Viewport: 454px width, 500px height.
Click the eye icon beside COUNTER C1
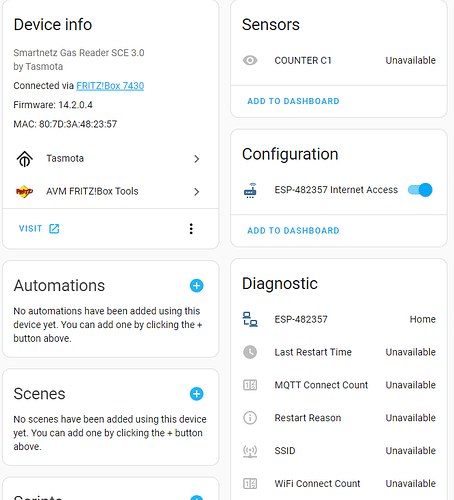(x=250, y=60)
